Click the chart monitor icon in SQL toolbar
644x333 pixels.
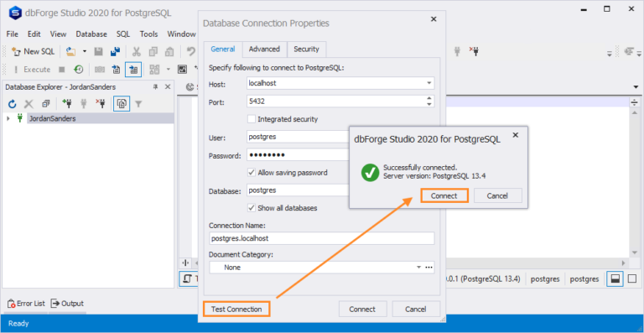pyautogui.click(x=182, y=70)
